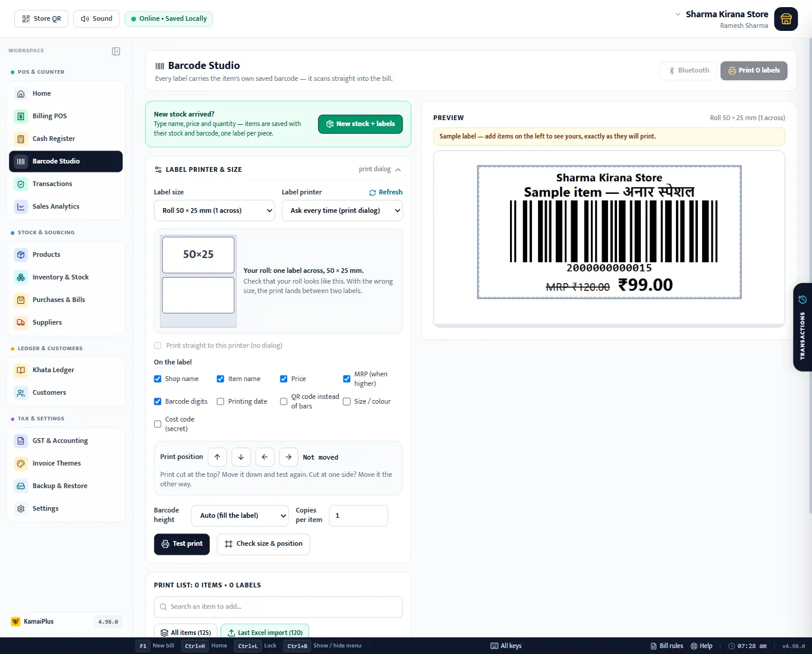
Task: Switch to All items (125) tab
Action: (185, 633)
